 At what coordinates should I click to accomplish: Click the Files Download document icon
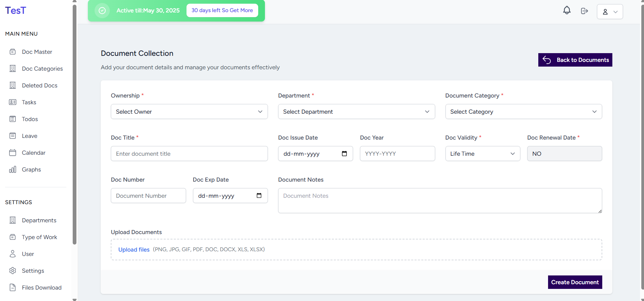coord(12,288)
